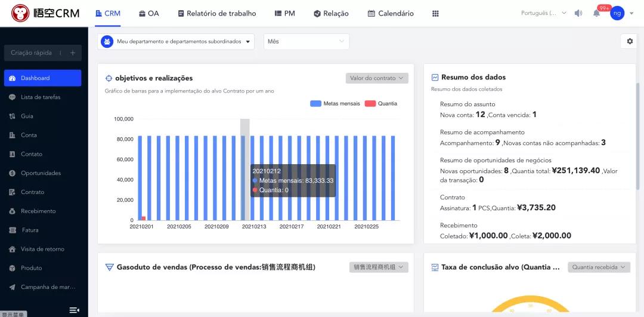The width and height of the screenshot is (644, 317).
Task: Click the 20210213 x-axis label
Action: pos(254,226)
